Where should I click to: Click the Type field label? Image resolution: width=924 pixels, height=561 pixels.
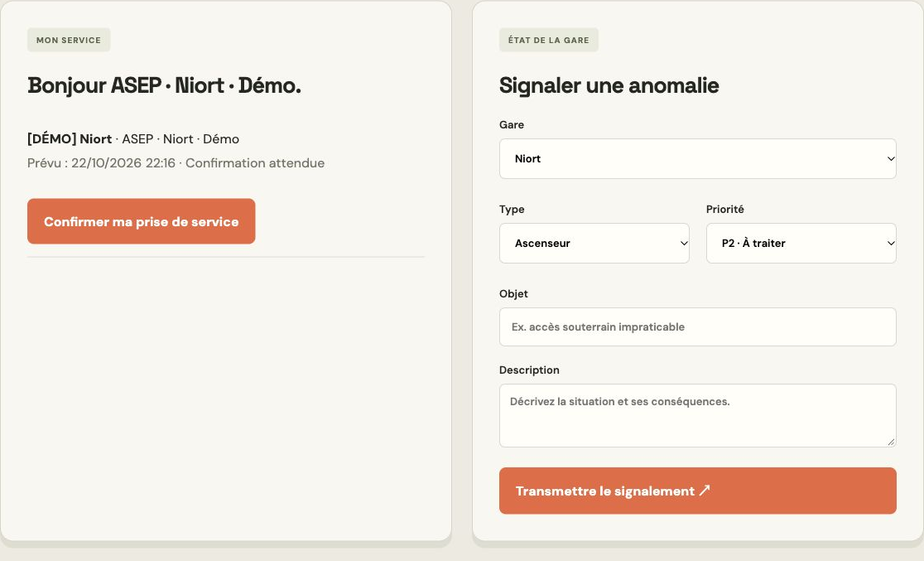512,210
